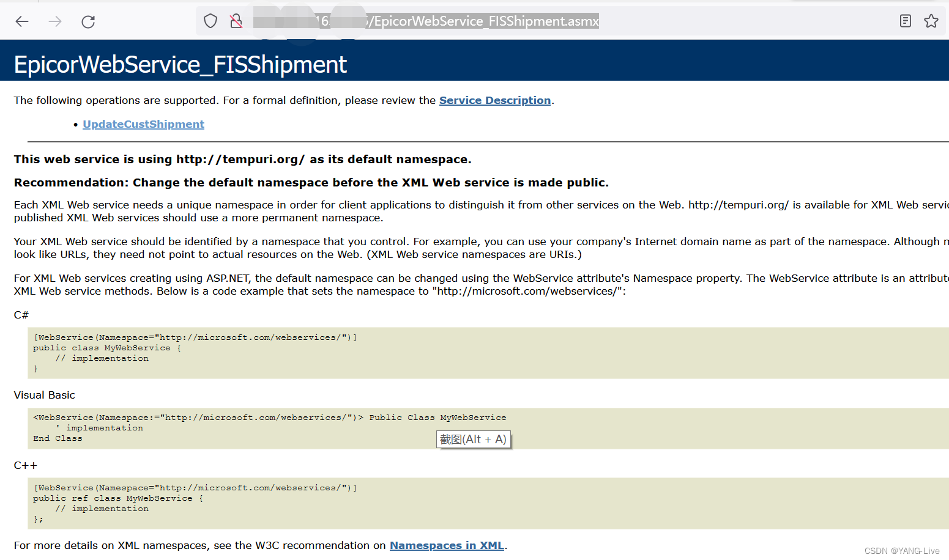Click 'Each XML Web service needs' paragraph
Screen dimensions: 949x560
(482, 212)
